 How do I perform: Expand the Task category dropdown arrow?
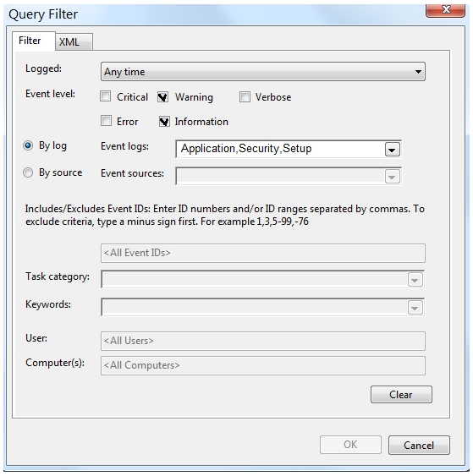tap(415, 280)
